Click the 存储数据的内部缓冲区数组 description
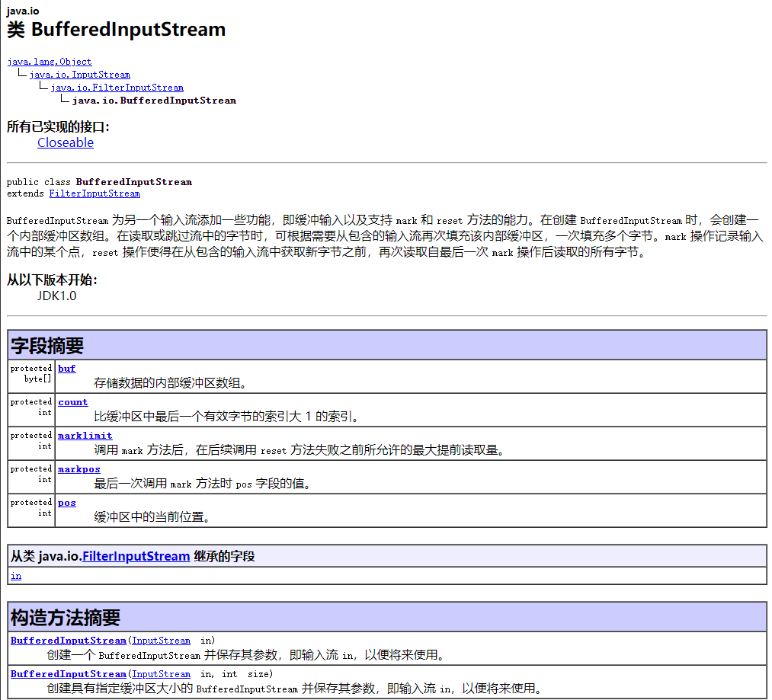The height and width of the screenshot is (700, 772). 171,383
